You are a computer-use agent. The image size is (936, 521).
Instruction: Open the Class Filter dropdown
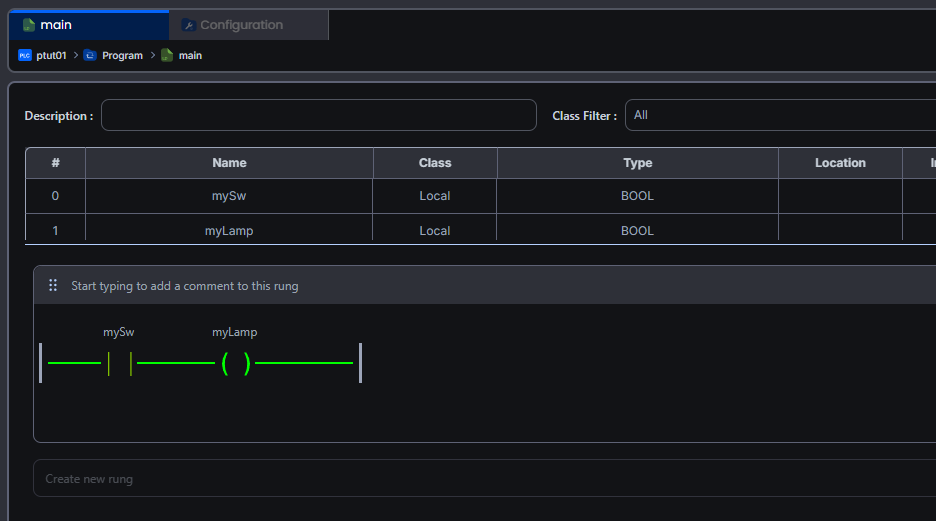click(780, 115)
